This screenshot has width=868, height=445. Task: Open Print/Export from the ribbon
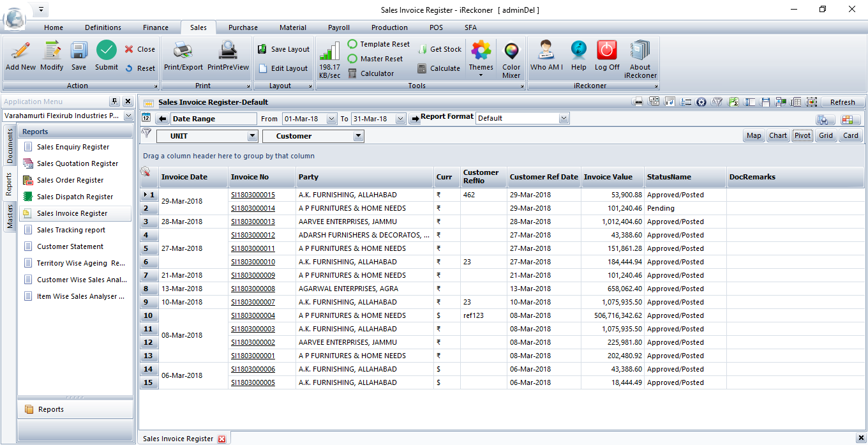(183, 51)
